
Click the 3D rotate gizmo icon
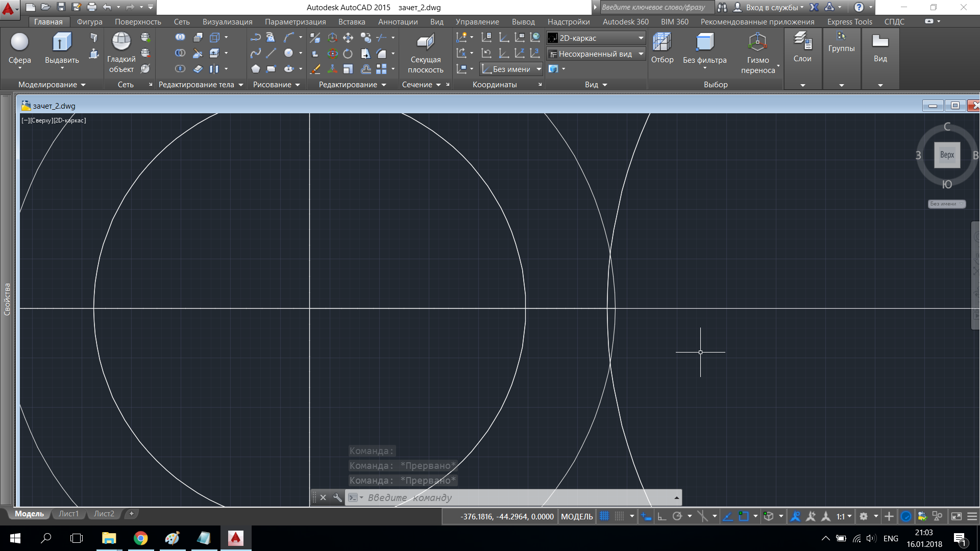point(332,53)
